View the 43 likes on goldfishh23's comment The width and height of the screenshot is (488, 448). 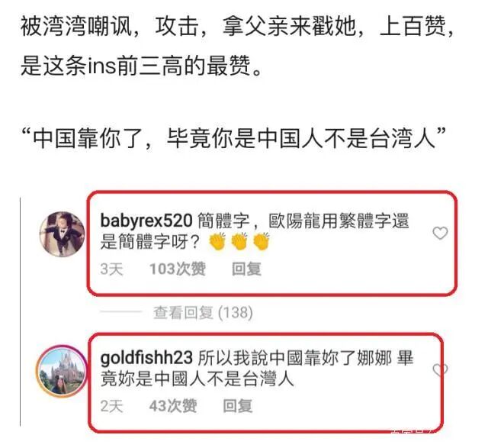point(173,406)
